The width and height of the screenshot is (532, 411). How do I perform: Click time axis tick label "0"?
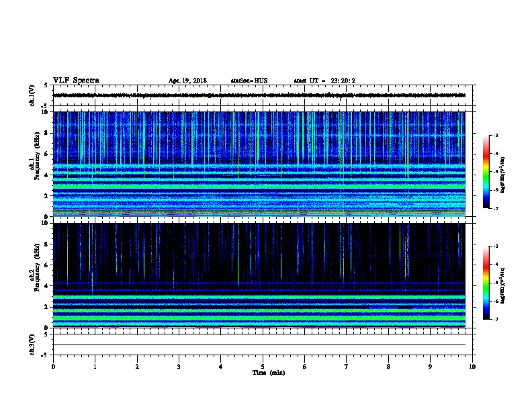(x=53, y=367)
